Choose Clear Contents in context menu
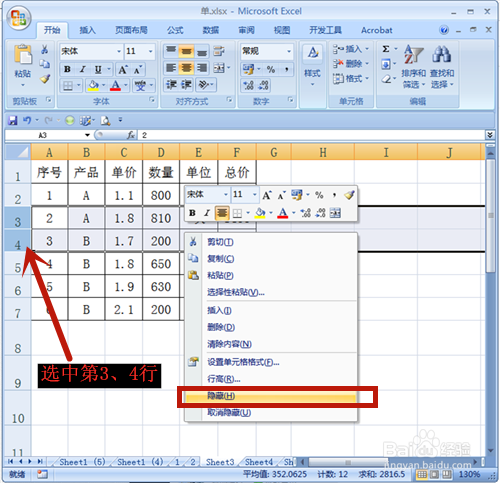The height and width of the screenshot is (483, 500). (271, 344)
